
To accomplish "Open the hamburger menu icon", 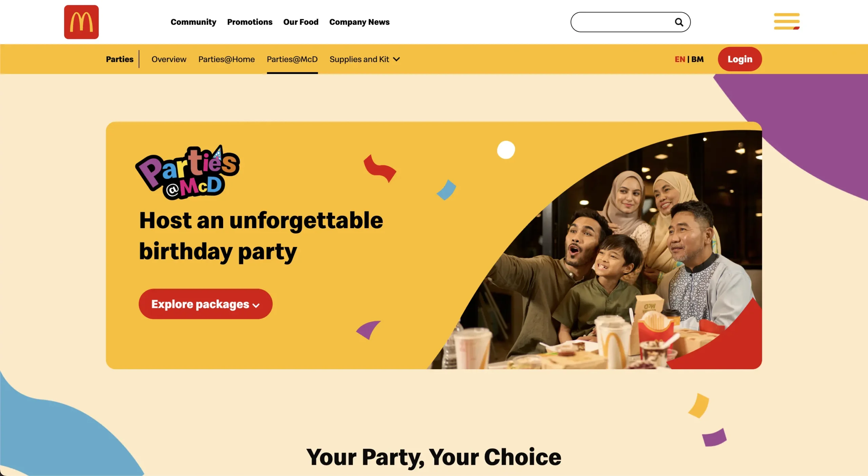I will click(x=787, y=21).
